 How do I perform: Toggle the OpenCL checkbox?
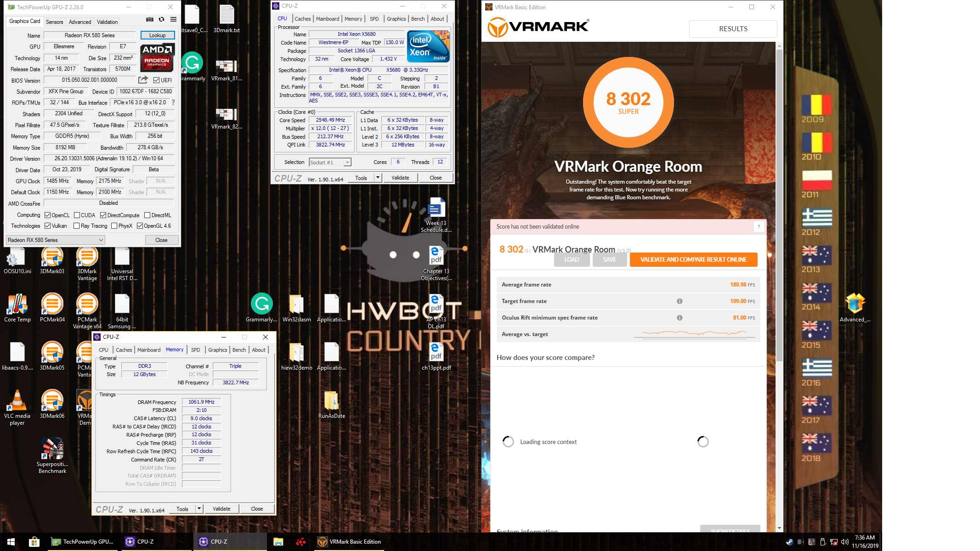[47, 215]
